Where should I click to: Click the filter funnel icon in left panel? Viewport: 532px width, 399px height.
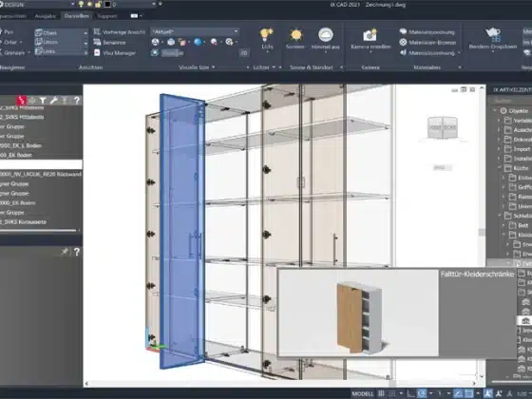(x=43, y=100)
